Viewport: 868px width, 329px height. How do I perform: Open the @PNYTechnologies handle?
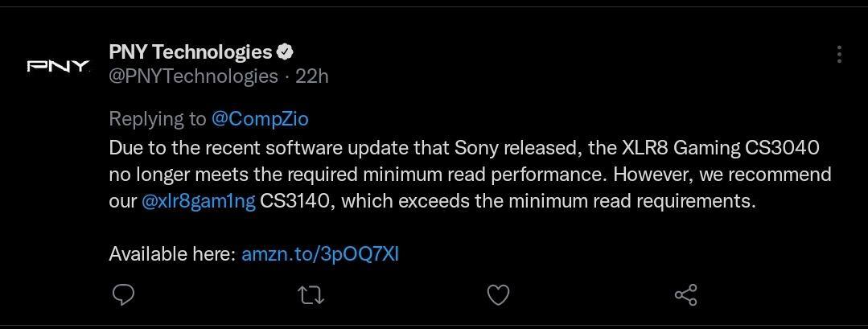point(193,76)
